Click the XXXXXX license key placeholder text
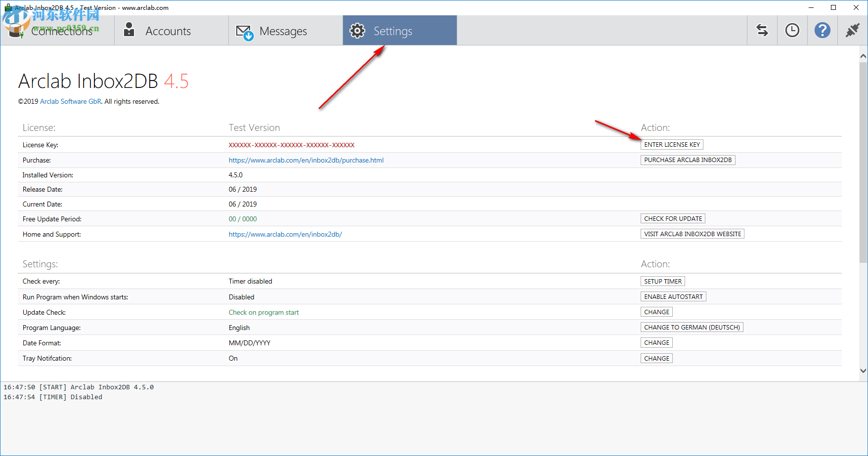This screenshot has height=456, width=868. (x=292, y=145)
